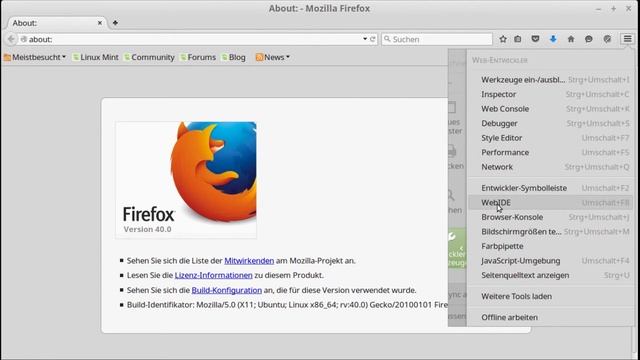Choose Werkzeuge ein-/ausbl... menu entry

point(550,80)
